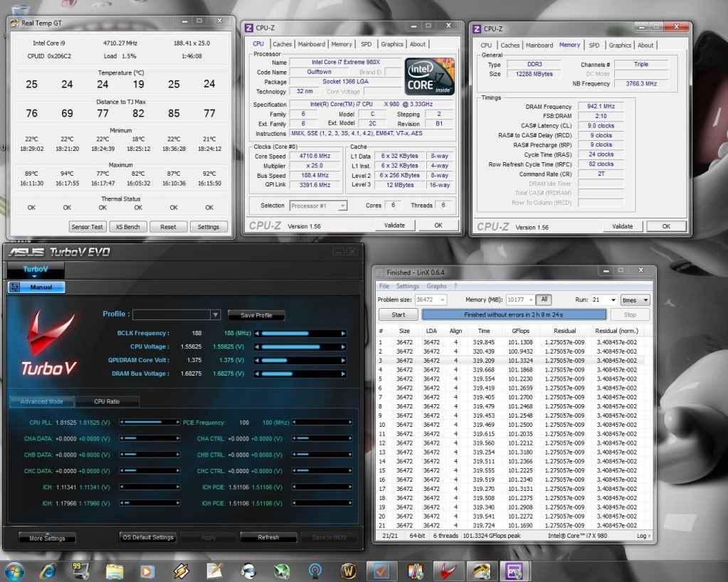Click the Manual mode icon in TurboV
The width and height of the screenshot is (728, 582).
[x=15, y=287]
